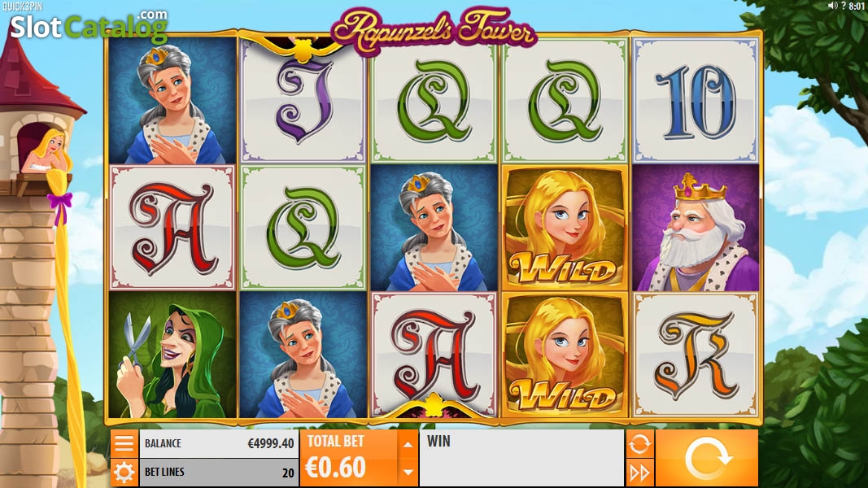The image size is (868, 488).
Task: Click the SlotCatalog.com logo
Action: click(89, 25)
